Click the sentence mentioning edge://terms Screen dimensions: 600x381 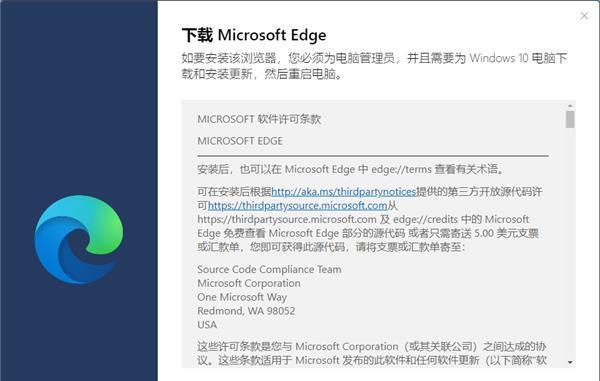(350, 169)
